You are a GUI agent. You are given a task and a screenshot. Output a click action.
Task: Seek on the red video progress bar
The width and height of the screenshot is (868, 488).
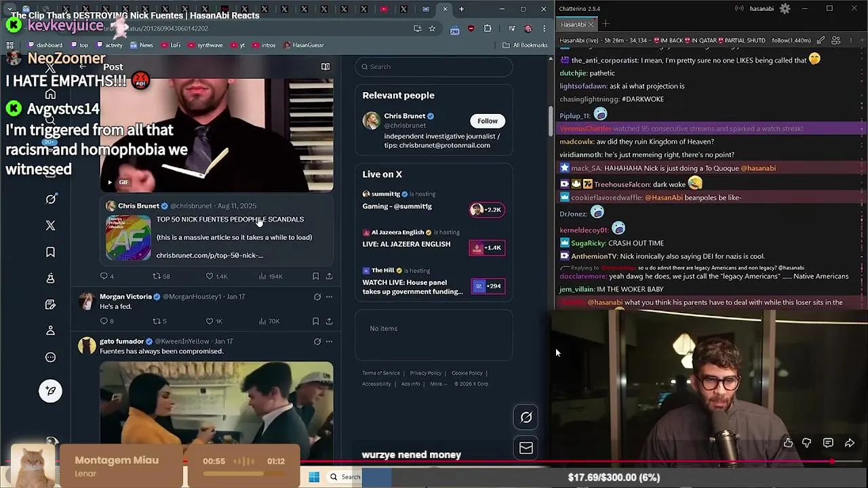(434, 462)
